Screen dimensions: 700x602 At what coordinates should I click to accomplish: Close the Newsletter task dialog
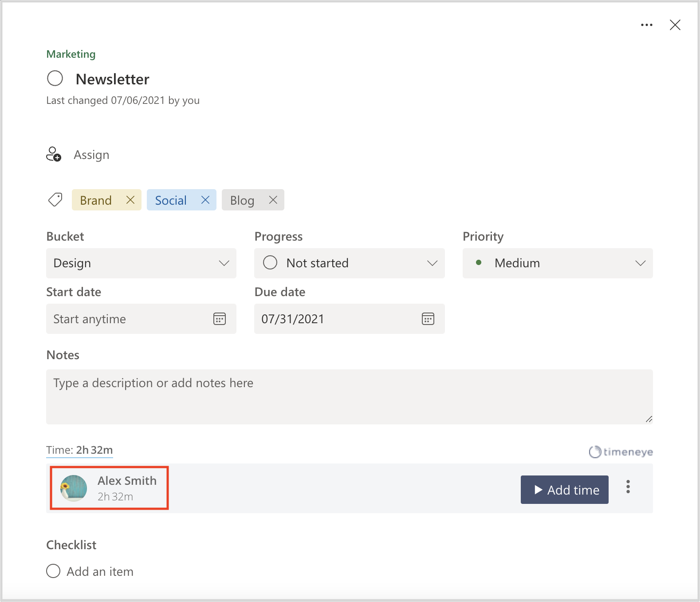pyautogui.click(x=675, y=25)
